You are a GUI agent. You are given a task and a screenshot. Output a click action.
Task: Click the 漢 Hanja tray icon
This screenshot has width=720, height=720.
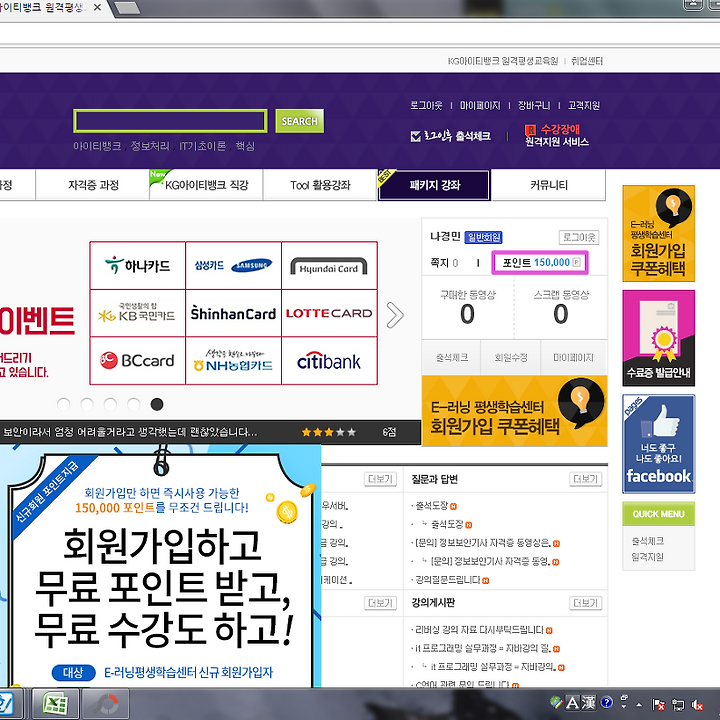[x=589, y=703]
